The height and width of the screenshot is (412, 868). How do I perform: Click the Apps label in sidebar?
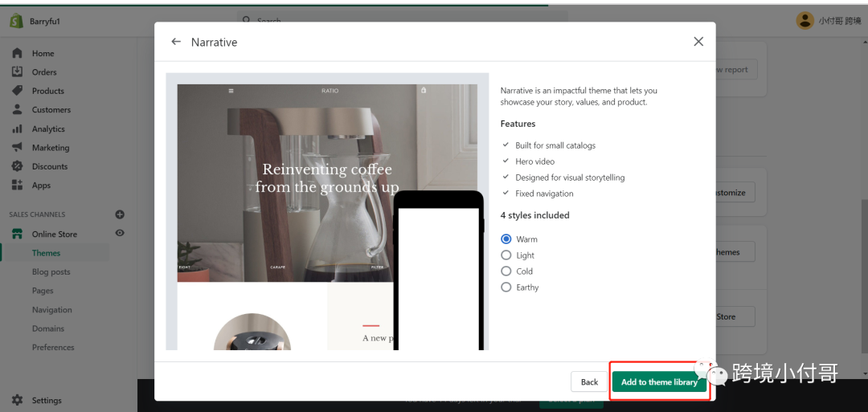41,186
